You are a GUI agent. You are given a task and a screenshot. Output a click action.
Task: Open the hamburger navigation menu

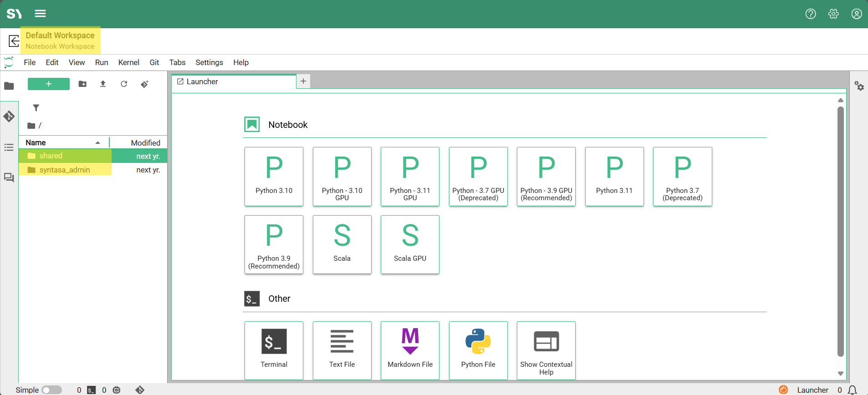coord(41,14)
